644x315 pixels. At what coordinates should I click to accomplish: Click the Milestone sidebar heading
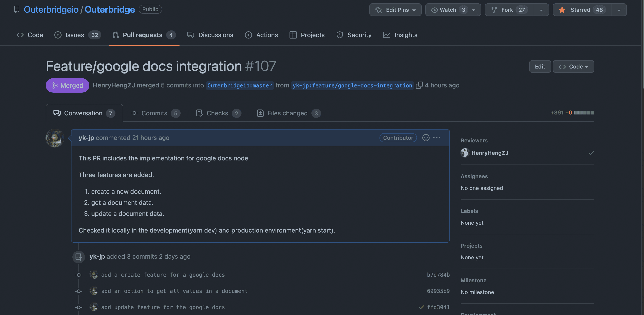coord(474,280)
